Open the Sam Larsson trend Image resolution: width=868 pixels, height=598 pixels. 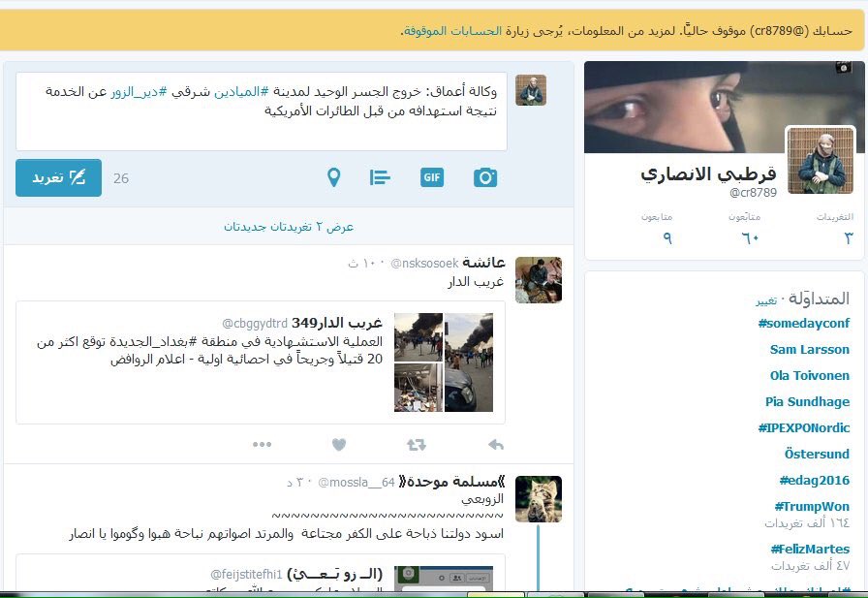pos(809,349)
